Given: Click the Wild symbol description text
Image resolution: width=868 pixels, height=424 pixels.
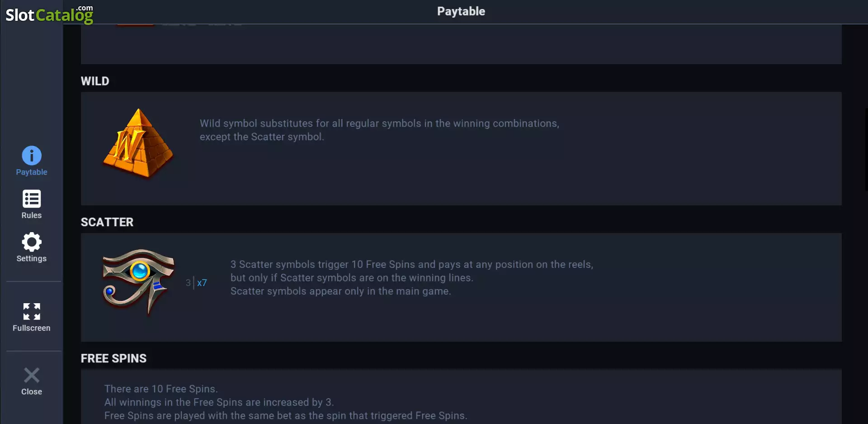Looking at the screenshot, I should (x=379, y=130).
